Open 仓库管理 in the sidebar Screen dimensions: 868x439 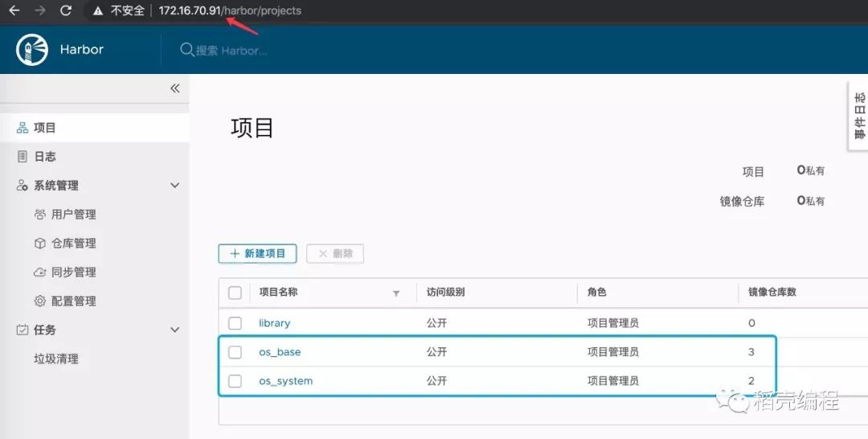74,243
